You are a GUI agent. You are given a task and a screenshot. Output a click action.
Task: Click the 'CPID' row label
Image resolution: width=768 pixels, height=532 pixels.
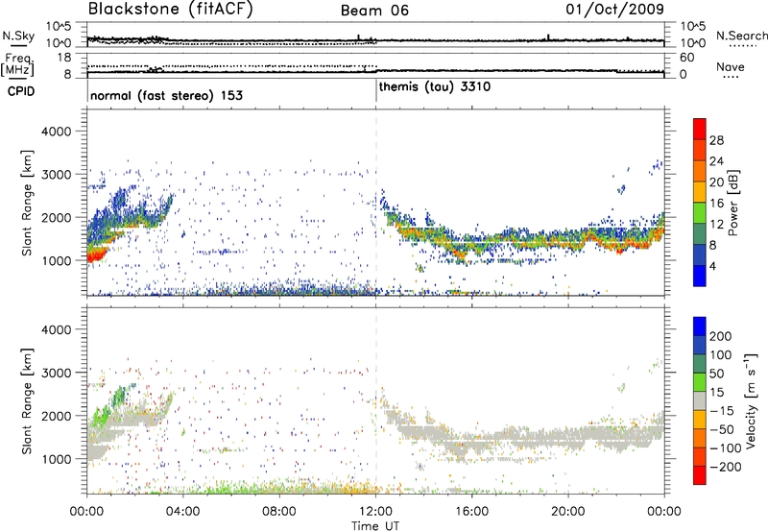pos(21,91)
